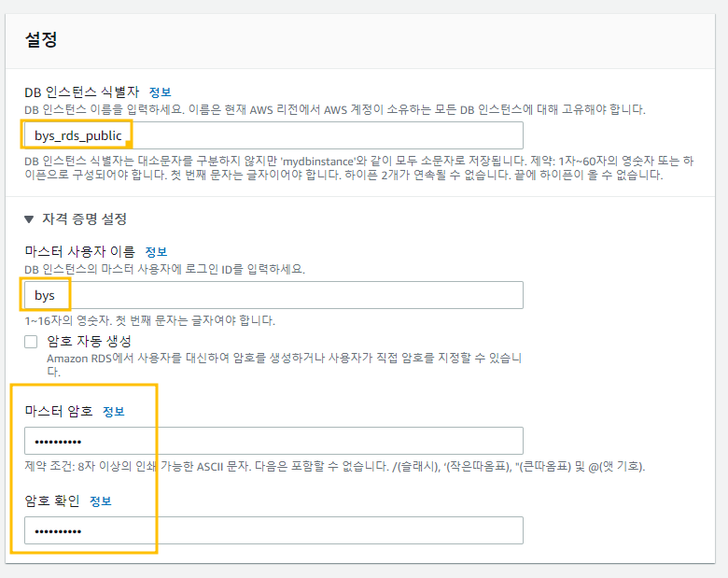Open 정보 link next to 마스터 사용자 이름
The image size is (728, 578).
[156, 252]
